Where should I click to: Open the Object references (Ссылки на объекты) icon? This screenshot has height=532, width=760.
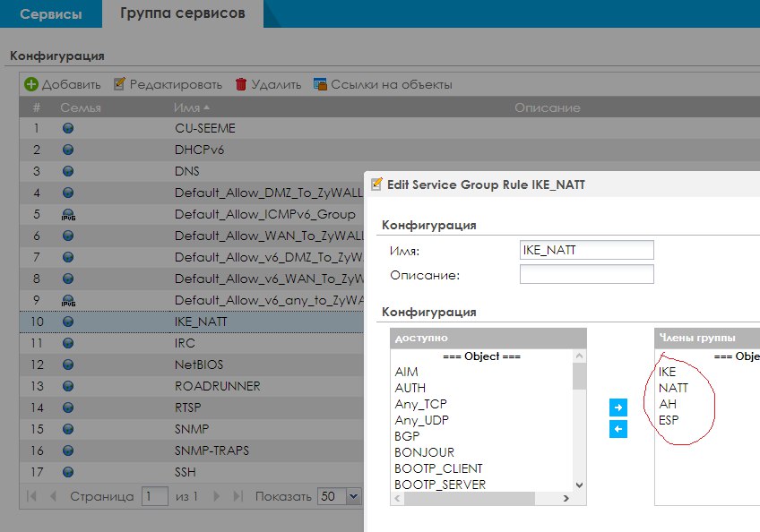[320, 84]
